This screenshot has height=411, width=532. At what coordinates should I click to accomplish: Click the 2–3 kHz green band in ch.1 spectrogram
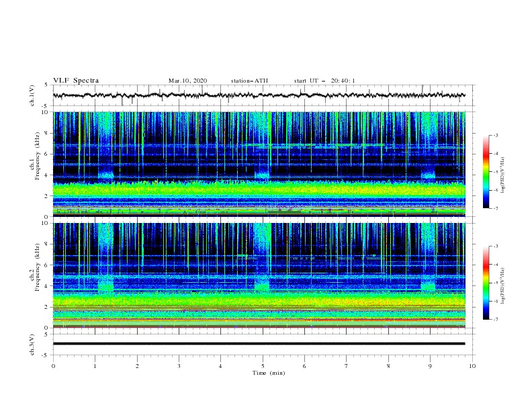[x=259, y=189]
